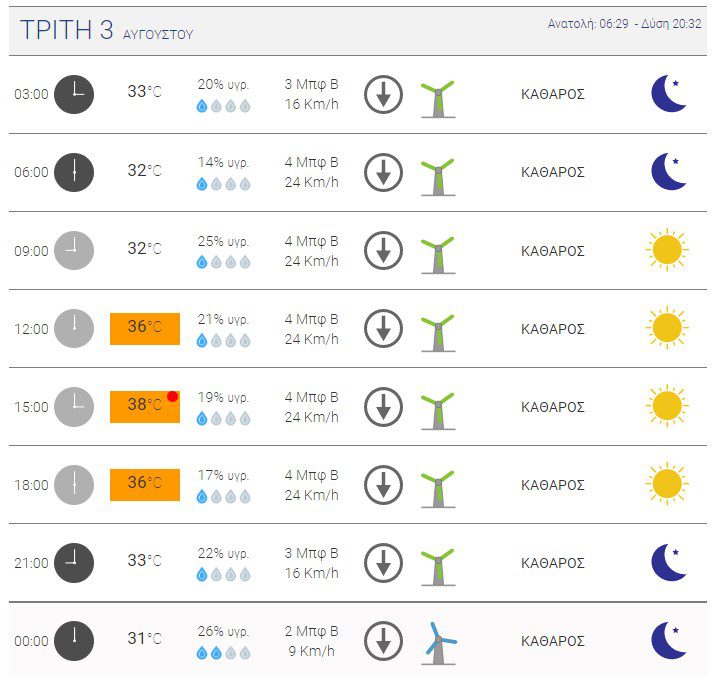Click the wind direction arrow at 21:00
Screen dimensions: 716x677
click(x=384, y=563)
